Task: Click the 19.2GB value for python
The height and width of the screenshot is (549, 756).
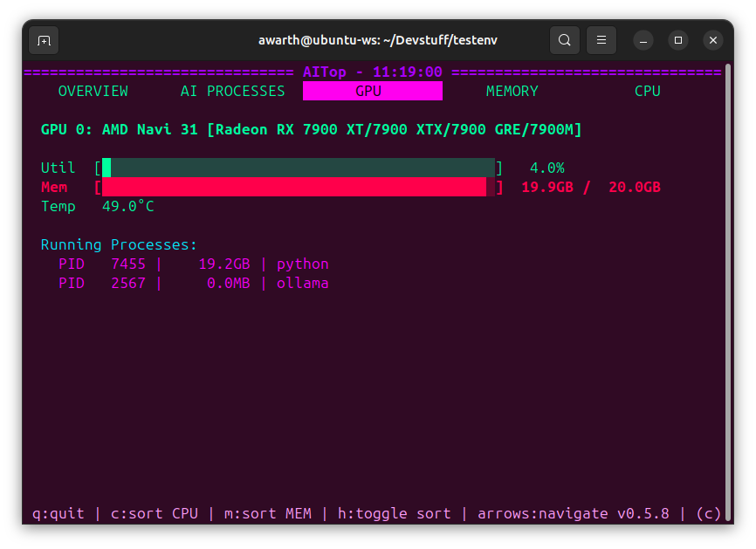Action: (224, 264)
